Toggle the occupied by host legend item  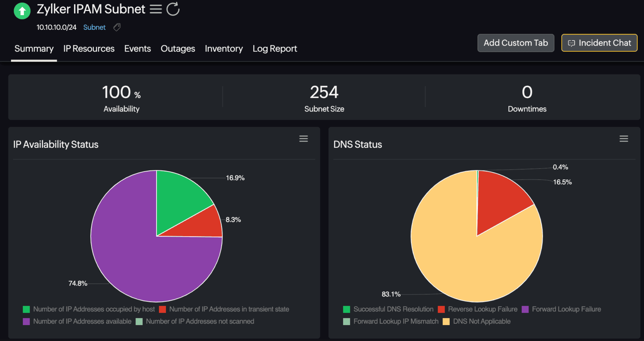click(93, 309)
